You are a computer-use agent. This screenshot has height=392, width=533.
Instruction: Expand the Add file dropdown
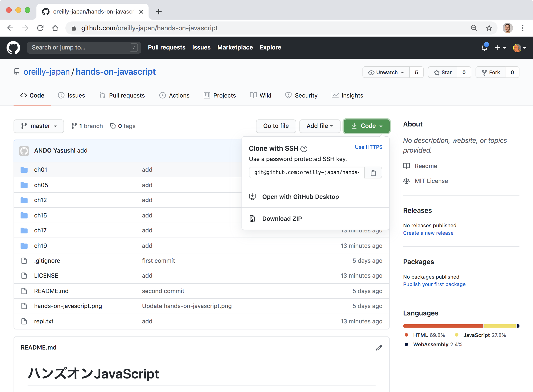tap(320, 126)
